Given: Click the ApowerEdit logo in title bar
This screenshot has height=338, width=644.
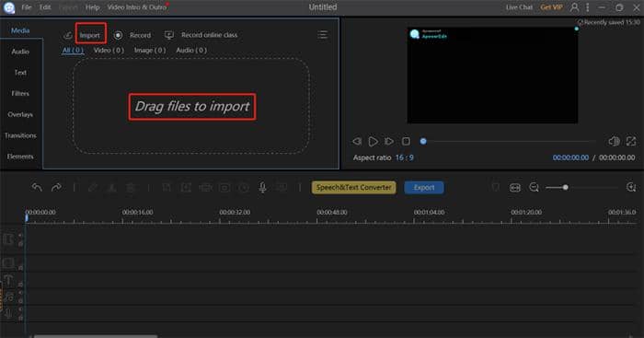Looking at the screenshot, I should tap(9, 7).
